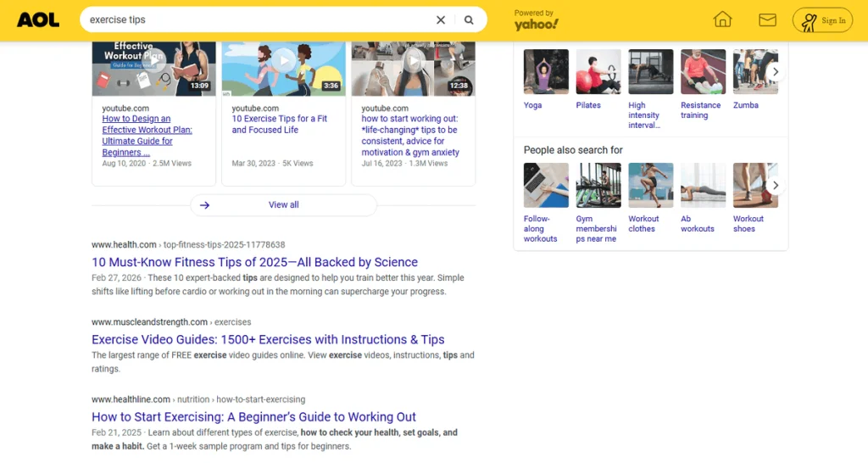Open 10 Must-Know Fitness Tips of 2025 result

(254, 262)
